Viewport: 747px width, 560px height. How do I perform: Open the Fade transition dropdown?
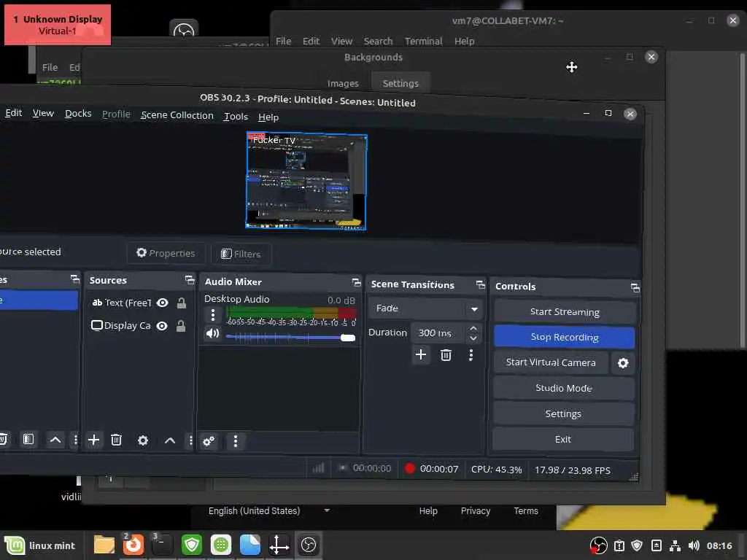[425, 308]
